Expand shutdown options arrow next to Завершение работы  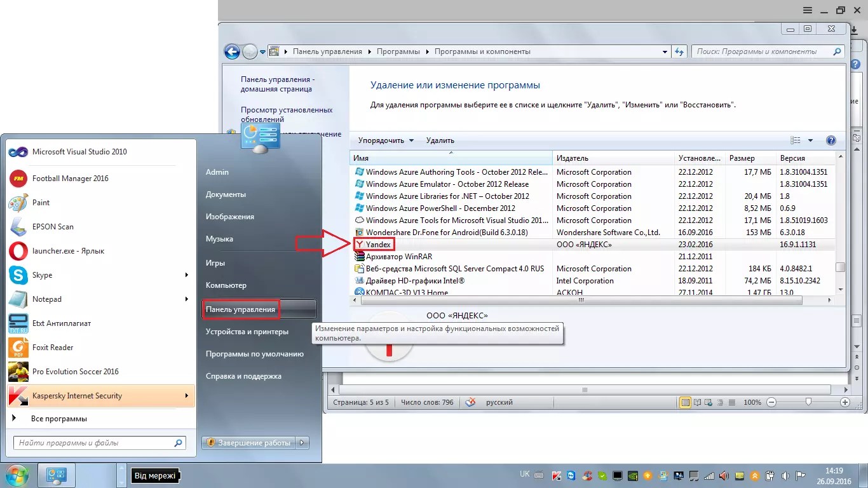tap(302, 443)
